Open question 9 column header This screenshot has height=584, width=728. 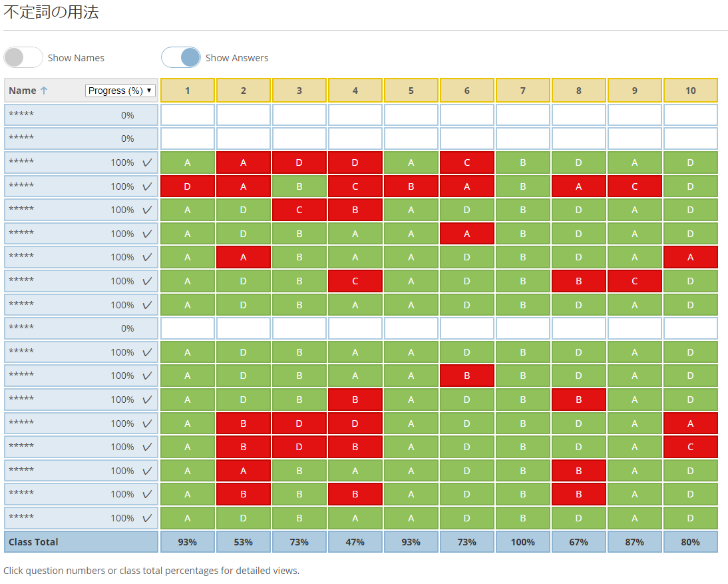[x=635, y=91]
